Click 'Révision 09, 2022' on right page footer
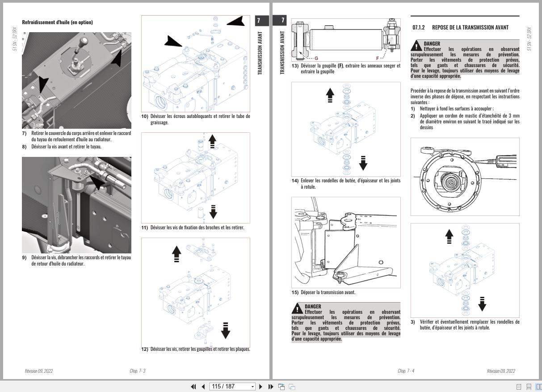 point(501,371)
